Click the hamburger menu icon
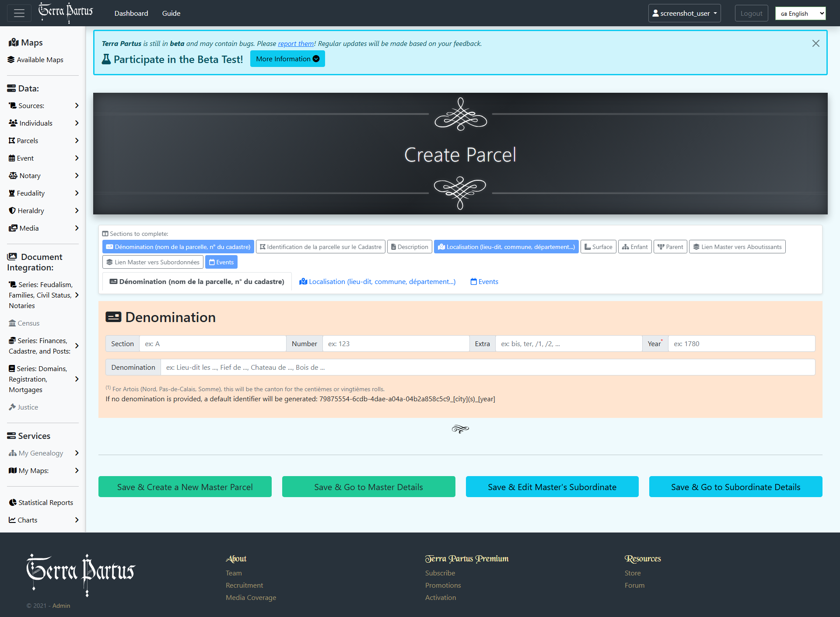Viewport: 840px width, 617px height. 19,13
